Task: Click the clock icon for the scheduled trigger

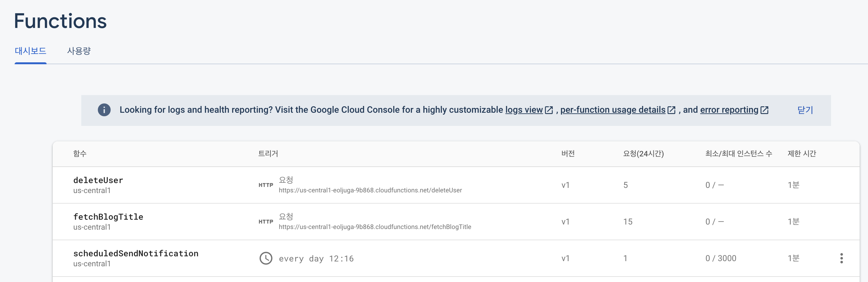Action: tap(266, 259)
